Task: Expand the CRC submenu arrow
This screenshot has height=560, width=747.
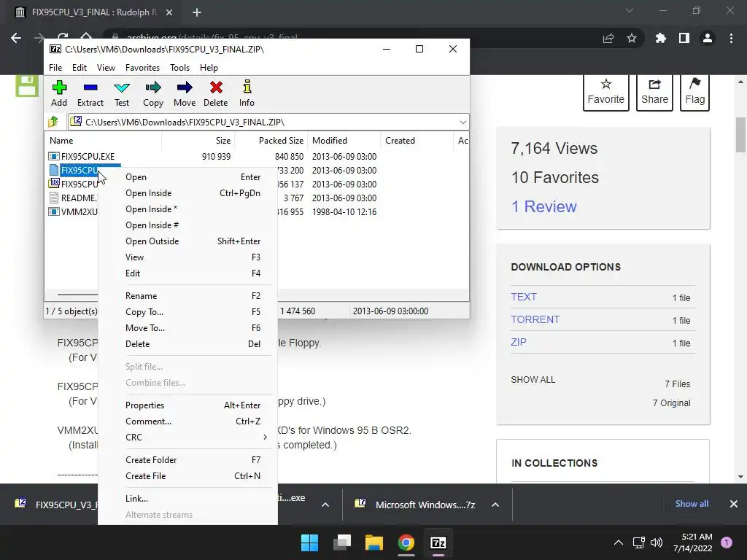Action: tap(265, 437)
